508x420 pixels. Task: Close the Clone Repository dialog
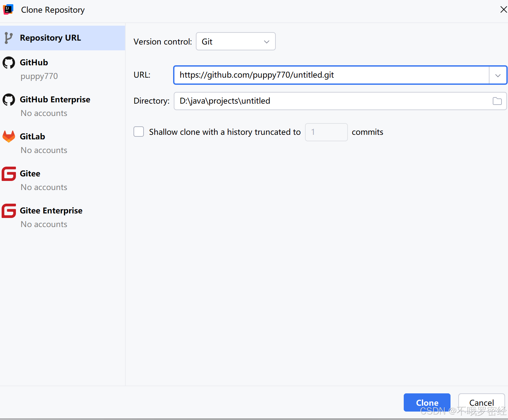[x=503, y=10]
